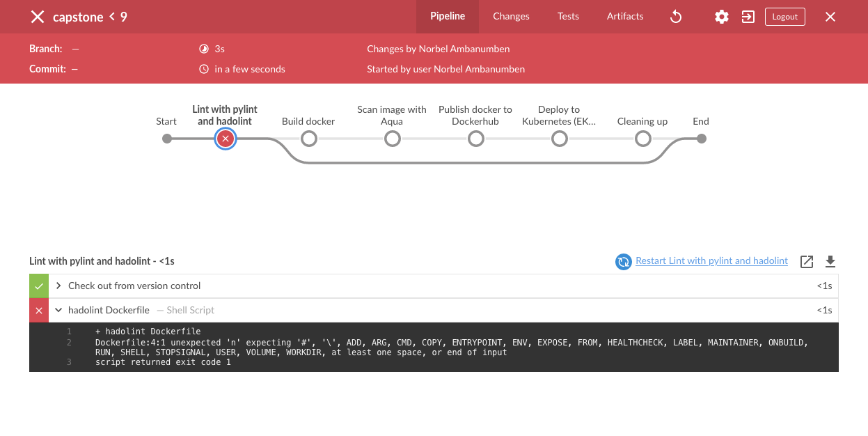
Task: Download the stage log file
Action: [830, 261]
